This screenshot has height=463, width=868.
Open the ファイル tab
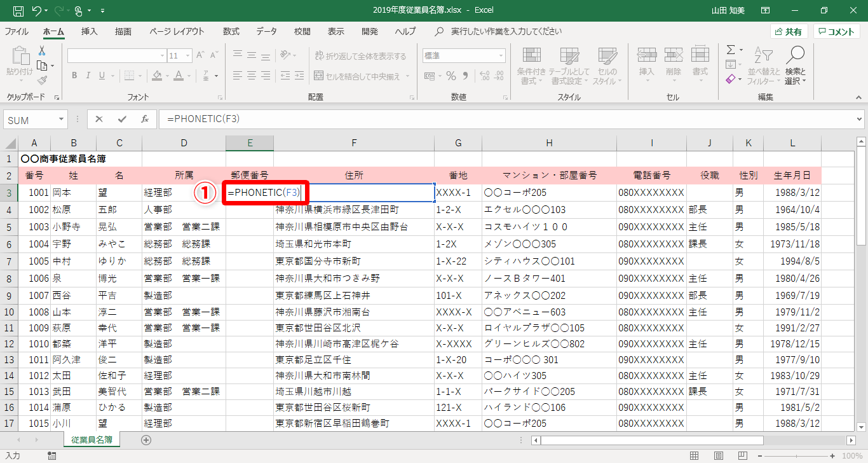[x=17, y=32]
